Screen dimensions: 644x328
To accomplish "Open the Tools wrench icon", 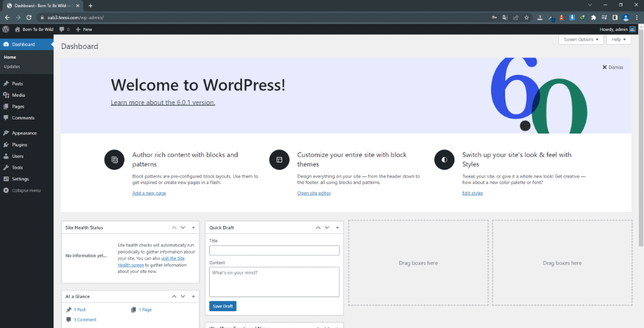I will pyautogui.click(x=6, y=168).
